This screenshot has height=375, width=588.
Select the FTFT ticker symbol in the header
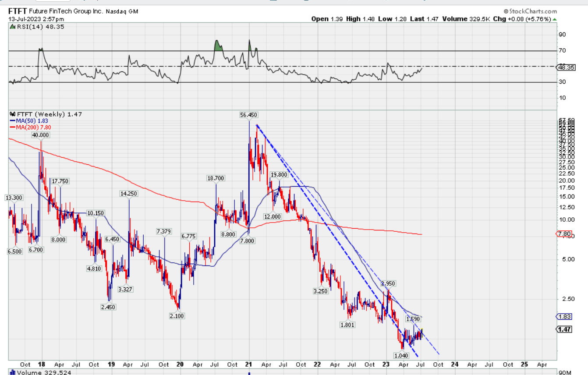tap(18, 11)
